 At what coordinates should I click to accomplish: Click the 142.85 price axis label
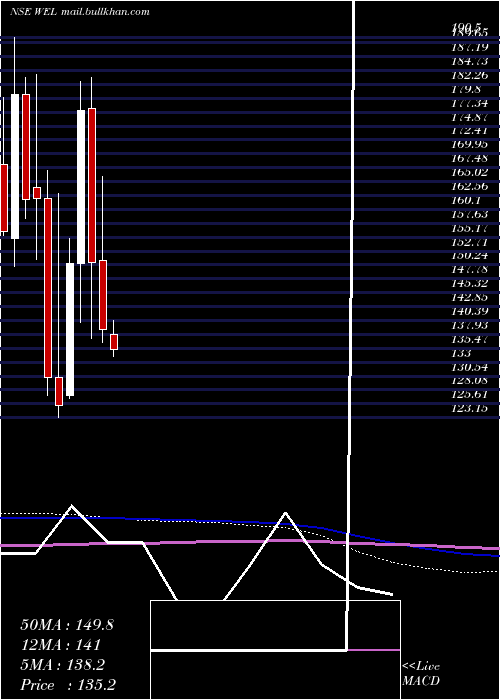click(x=469, y=297)
